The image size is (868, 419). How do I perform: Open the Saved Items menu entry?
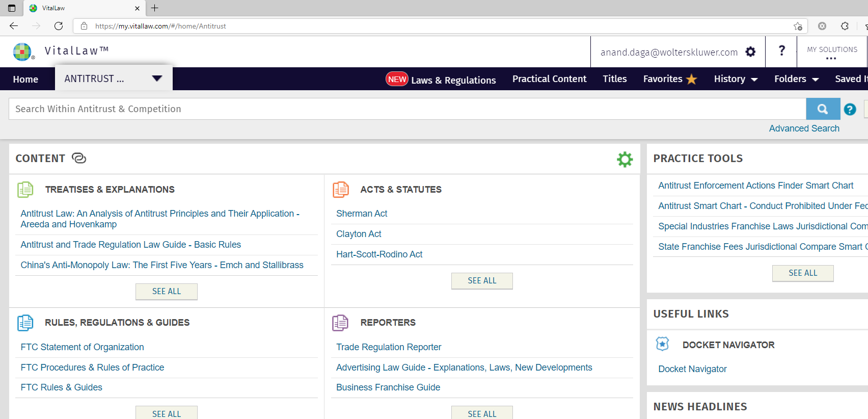click(x=851, y=79)
